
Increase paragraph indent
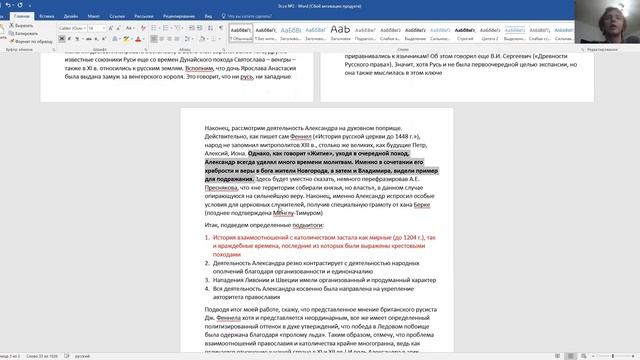pos(199,28)
